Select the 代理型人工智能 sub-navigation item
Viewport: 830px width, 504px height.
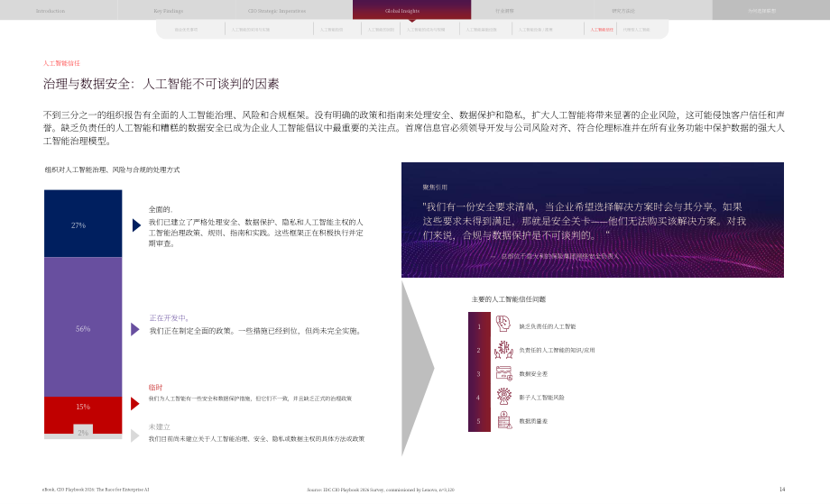[636, 30]
